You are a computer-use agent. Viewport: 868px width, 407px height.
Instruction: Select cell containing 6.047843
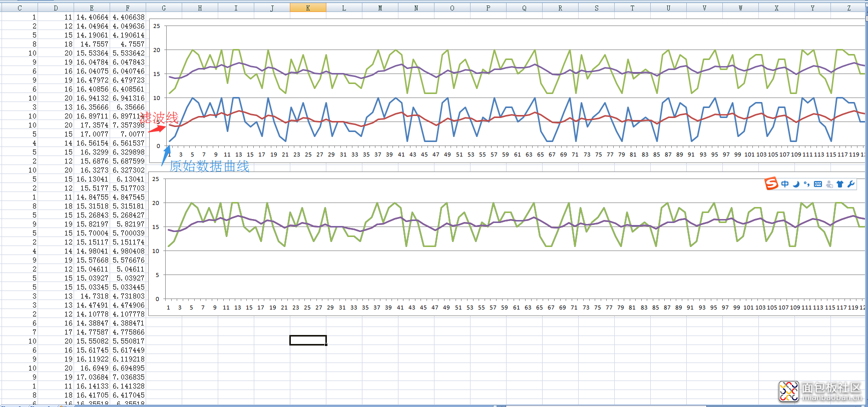click(x=128, y=62)
